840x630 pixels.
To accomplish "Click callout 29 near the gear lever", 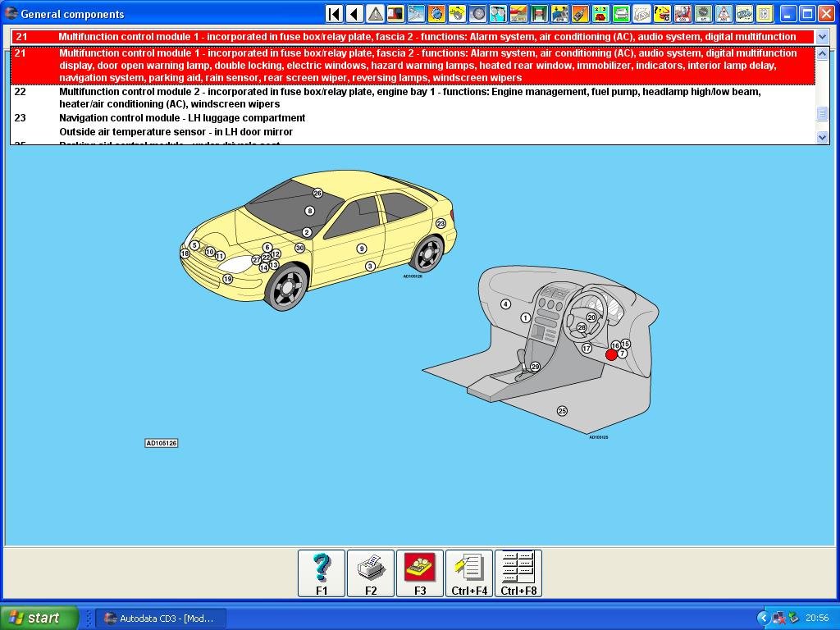I will coord(535,367).
